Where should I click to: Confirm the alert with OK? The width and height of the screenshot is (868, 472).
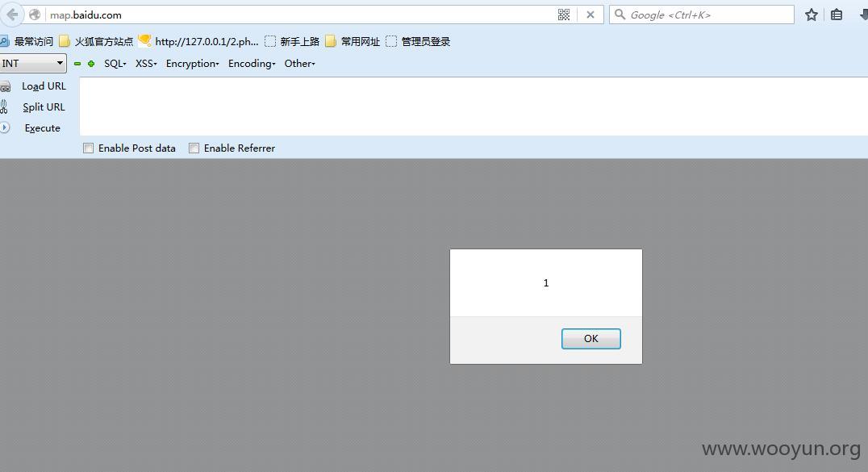pos(590,339)
